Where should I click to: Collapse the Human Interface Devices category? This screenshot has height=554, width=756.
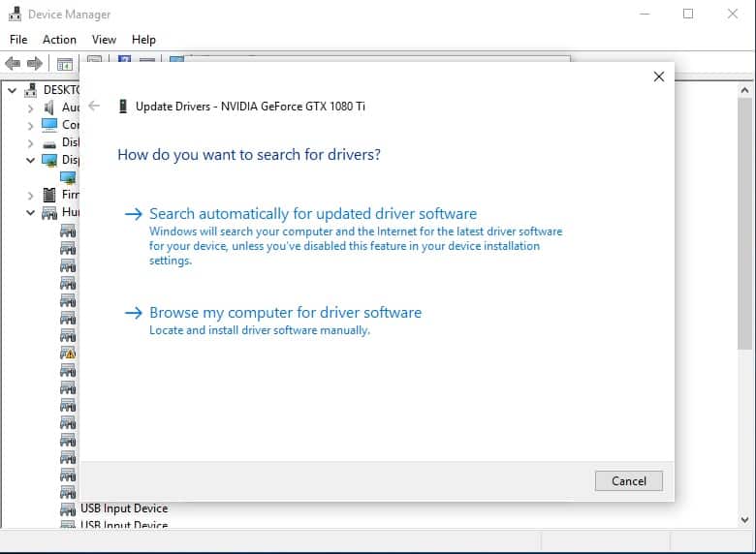click(30, 212)
